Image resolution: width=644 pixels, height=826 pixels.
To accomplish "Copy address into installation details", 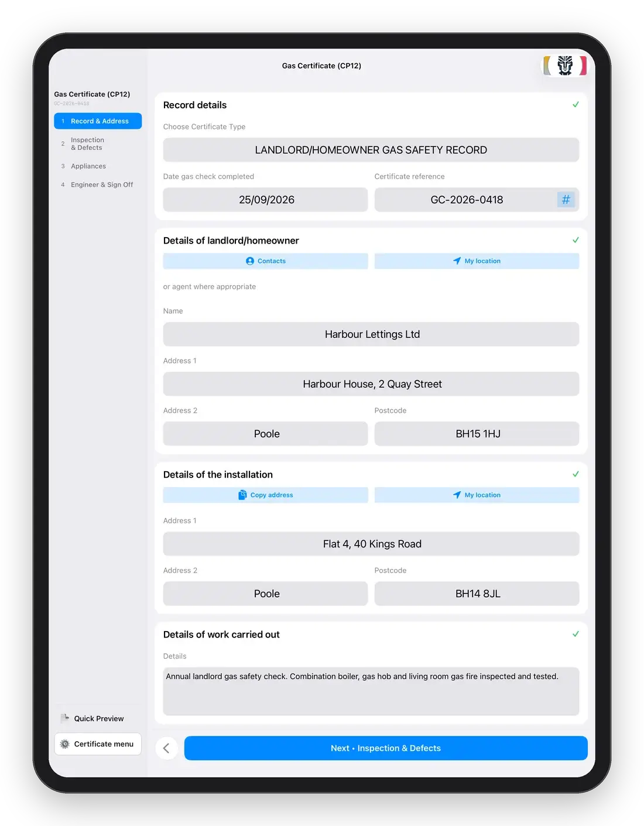I will coord(265,495).
